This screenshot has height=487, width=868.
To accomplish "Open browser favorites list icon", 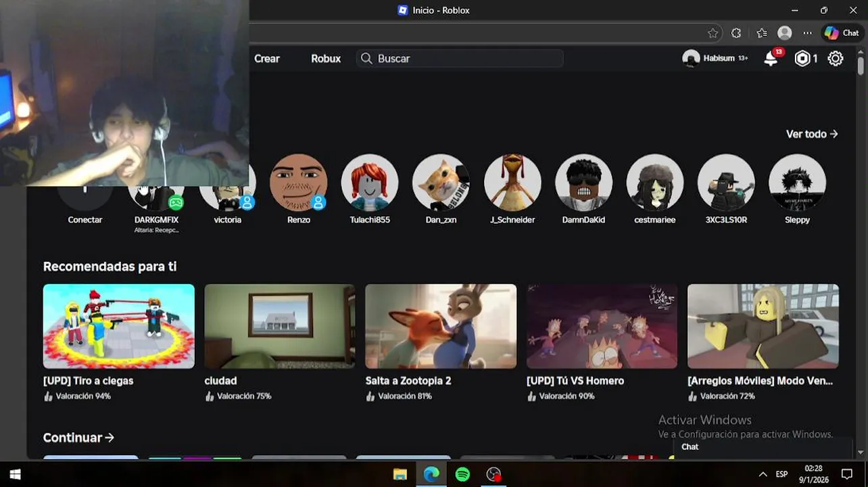I will pyautogui.click(x=762, y=33).
